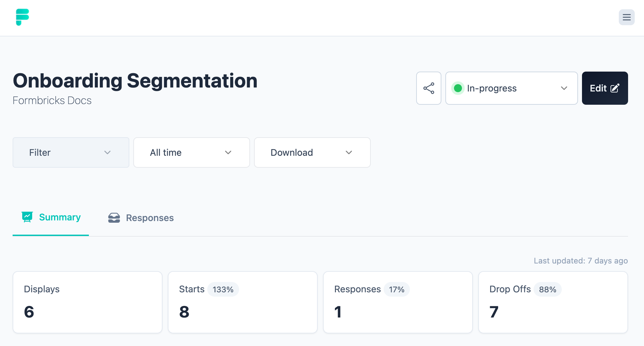Click the share survey icon
644x346 pixels.
pyautogui.click(x=428, y=88)
